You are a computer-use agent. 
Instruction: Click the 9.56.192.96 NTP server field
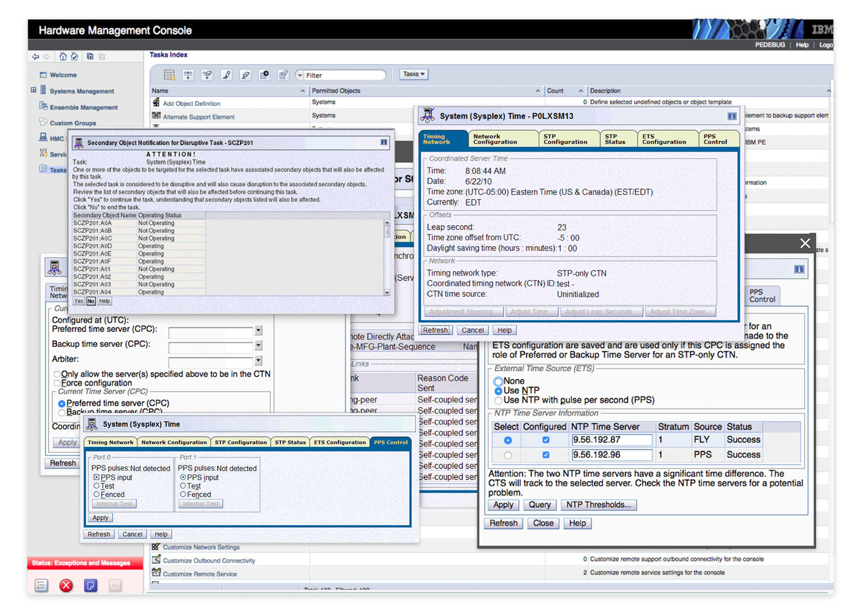[611, 455]
